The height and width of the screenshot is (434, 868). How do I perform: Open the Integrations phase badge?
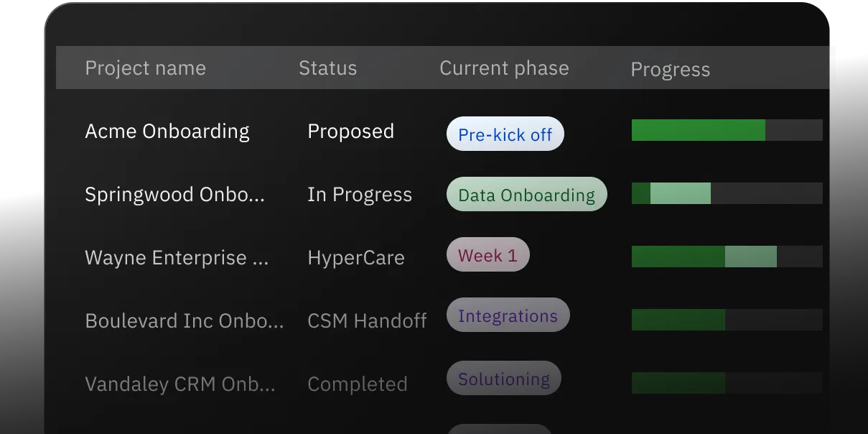tap(508, 315)
